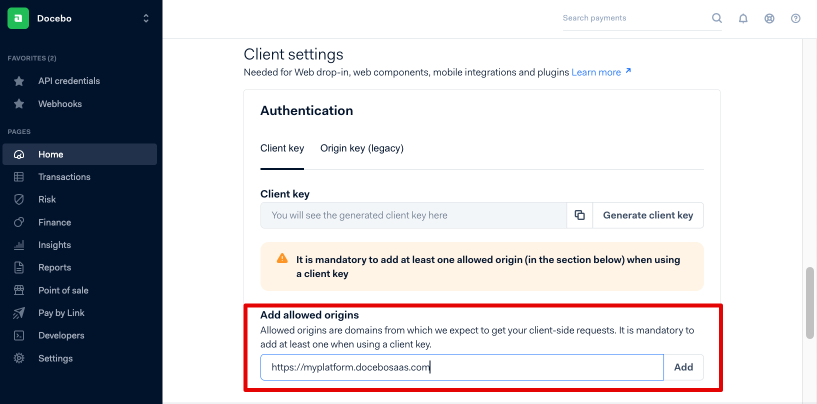Select the Client key tab
Image resolution: width=817 pixels, height=404 pixels.
click(282, 148)
